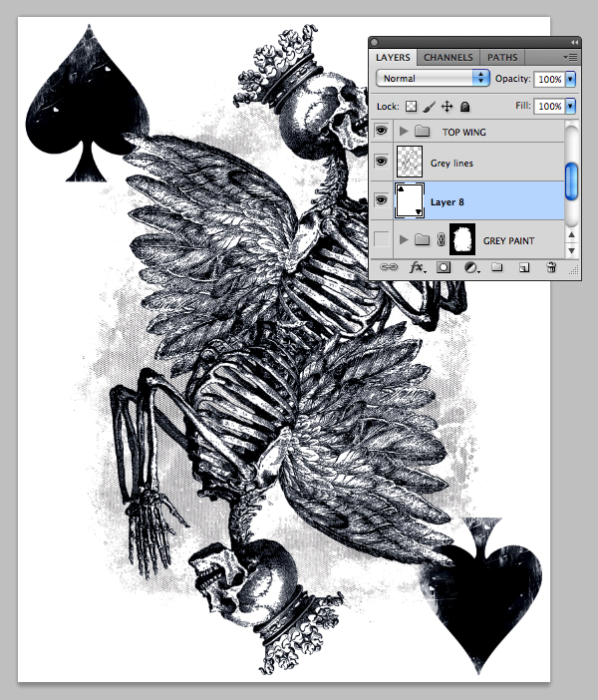Create a new group folder
The height and width of the screenshot is (700, 598).
pyautogui.click(x=497, y=267)
